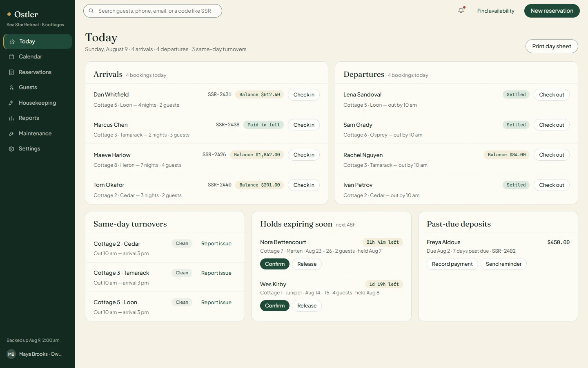Report issue for Cottage 5 Loon turnover
Screen dimensions: 588x368
pos(216,303)
